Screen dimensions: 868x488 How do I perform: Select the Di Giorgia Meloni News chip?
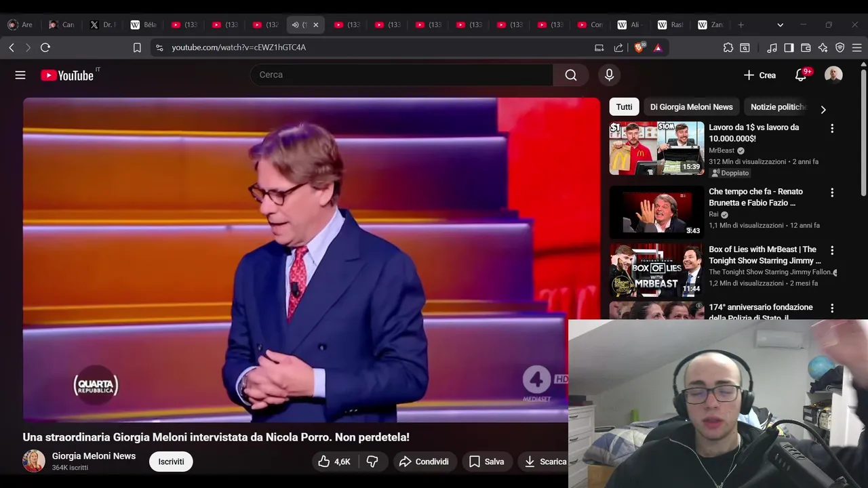click(691, 107)
